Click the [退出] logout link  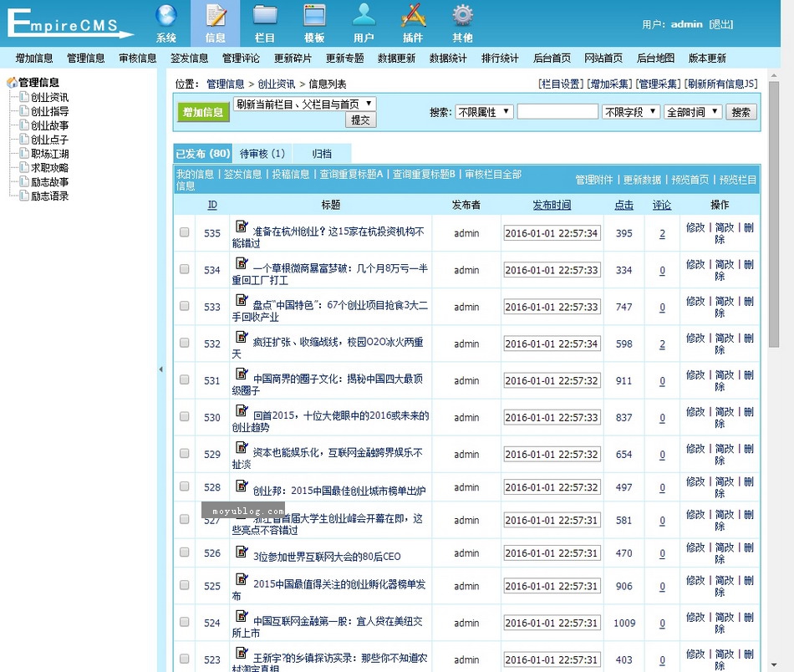point(721,24)
